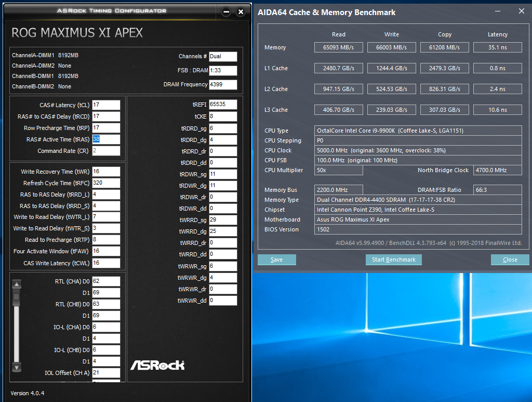Click Refresh Cycle Time (tRFC) field
The width and height of the screenshot is (532, 402).
106,183
